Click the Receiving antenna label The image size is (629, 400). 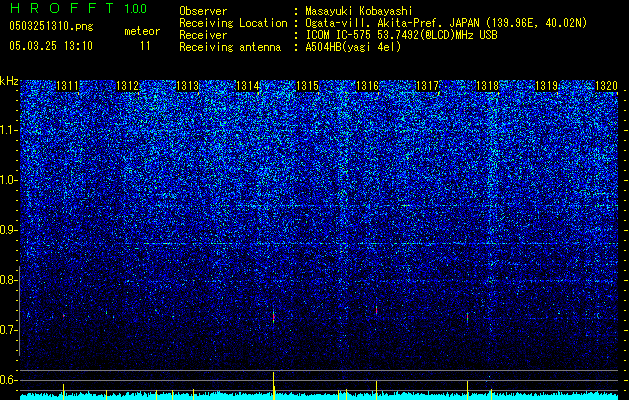coord(230,47)
